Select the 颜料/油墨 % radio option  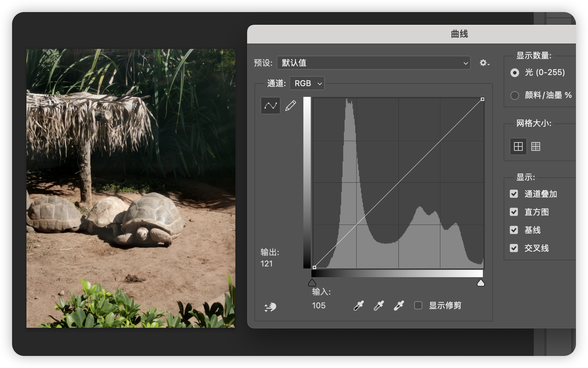click(515, 96)
